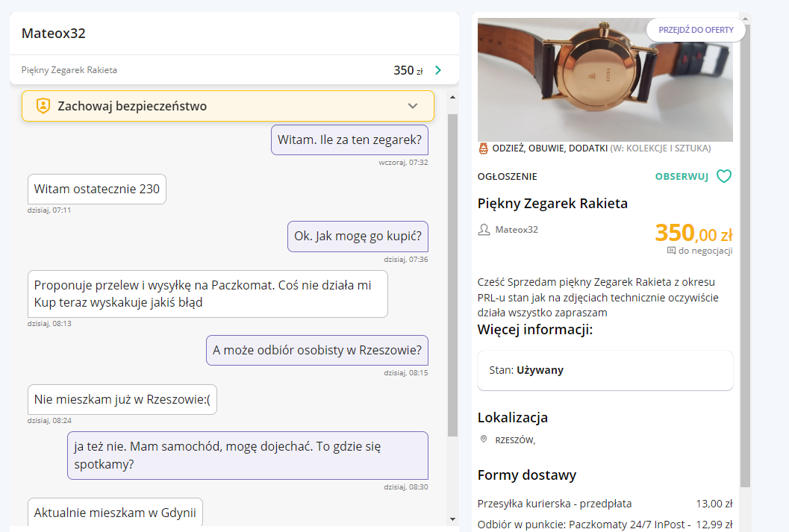Image resolution: width=789 pixels, height=532 pixels.
Task: Expand the Zachowaj bezpieczeństwo banner chevron
Action: pyautogui.click(x=413, y=106)
